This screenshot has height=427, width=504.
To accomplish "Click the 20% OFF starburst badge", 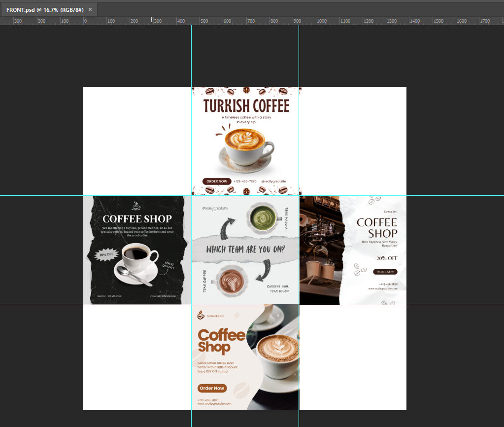I will (x=106, y=254).
